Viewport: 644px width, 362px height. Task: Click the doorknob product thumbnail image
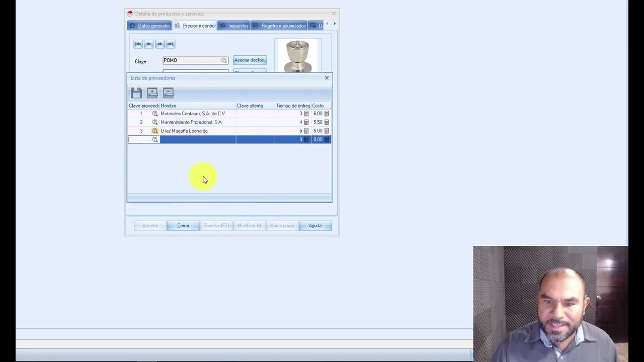(x=298, y=56)
